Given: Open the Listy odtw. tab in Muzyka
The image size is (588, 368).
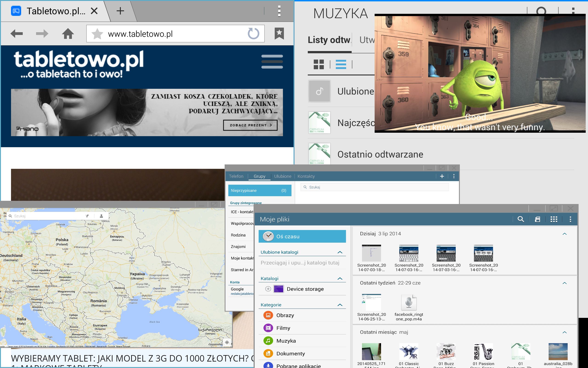Looking at the screenshot, I should pyautogui.click(x=329, y=40).
